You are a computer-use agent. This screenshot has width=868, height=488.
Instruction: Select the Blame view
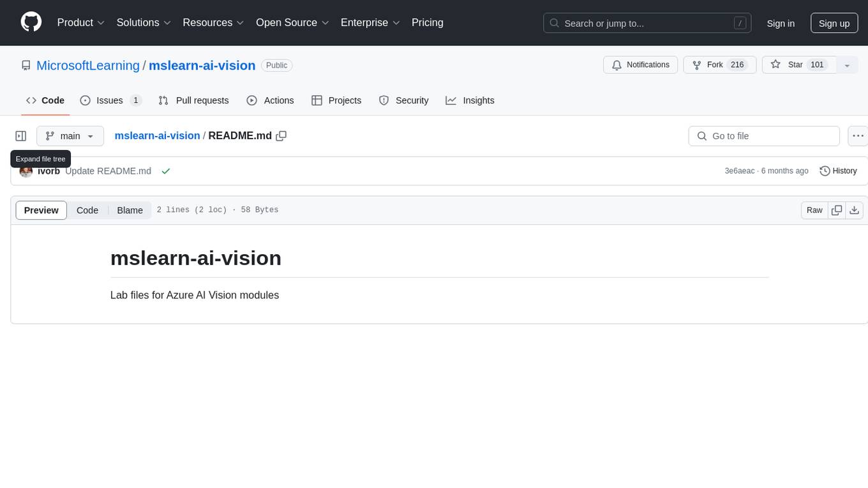click(130, 210)
